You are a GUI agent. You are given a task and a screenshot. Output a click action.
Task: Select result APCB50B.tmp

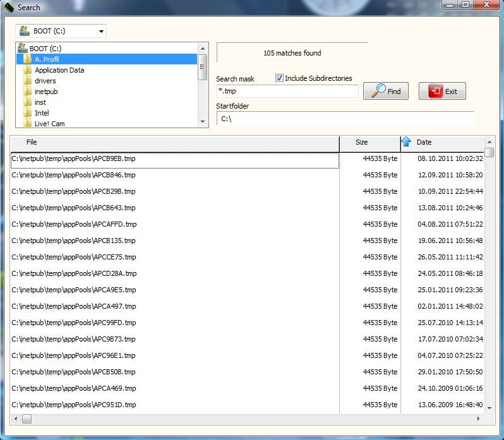(175, 372)
